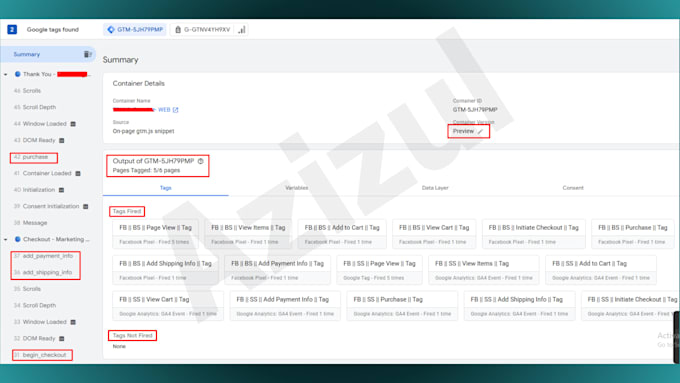Click the help icon beside Output of GTM-5JH79PMP
Screen dimensions: 680x383
pyautogui.click(x=200, y=161)
